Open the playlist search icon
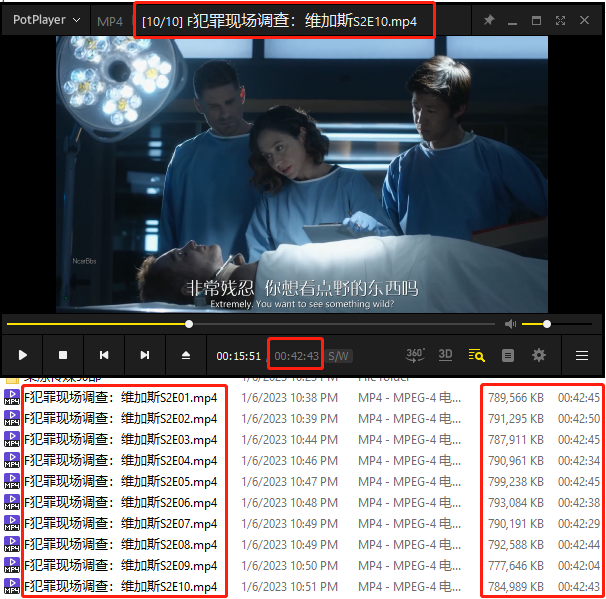 (477, 355)
